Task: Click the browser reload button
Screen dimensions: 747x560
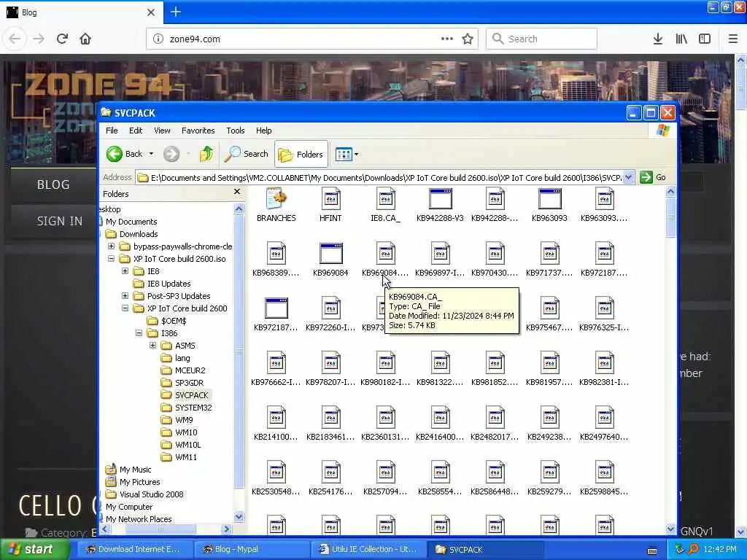Action: pyautogui.click(x=62, y=39)
